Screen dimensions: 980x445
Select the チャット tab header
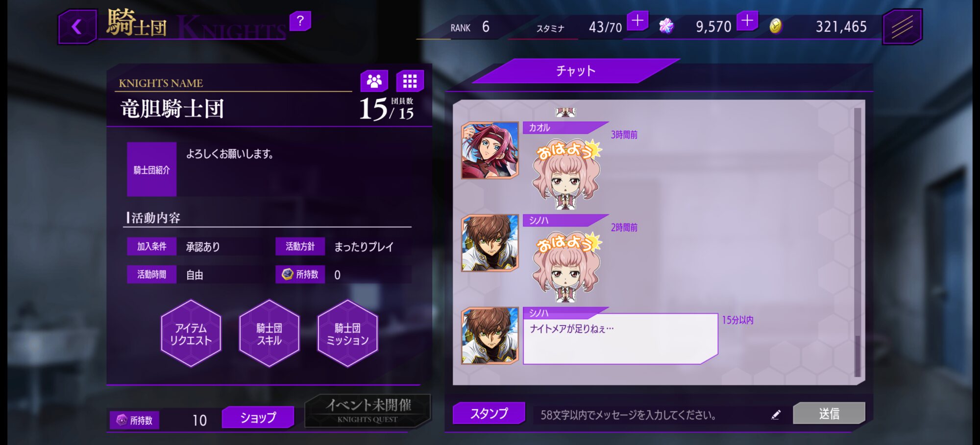point(576,71)
